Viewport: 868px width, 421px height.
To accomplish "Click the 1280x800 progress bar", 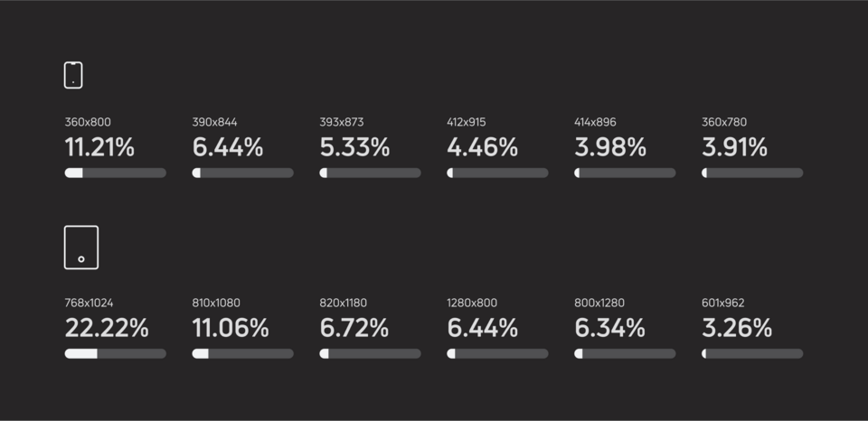I will 497,353.
